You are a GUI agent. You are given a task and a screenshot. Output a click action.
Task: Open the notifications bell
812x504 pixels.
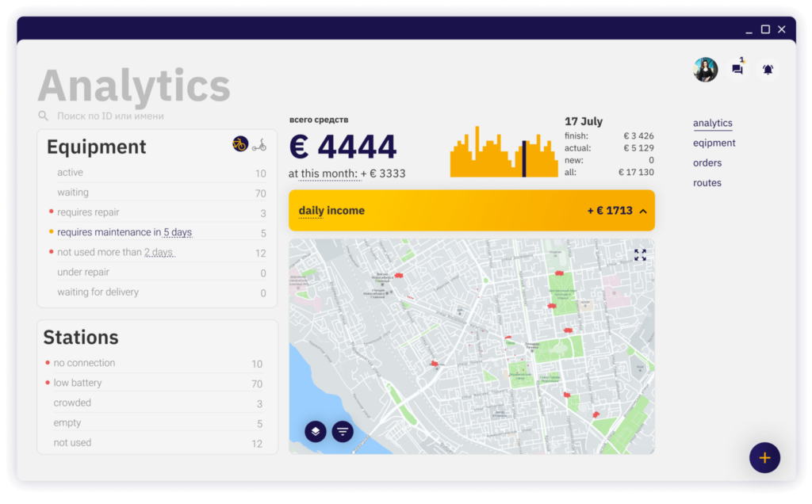click(768, 69)
